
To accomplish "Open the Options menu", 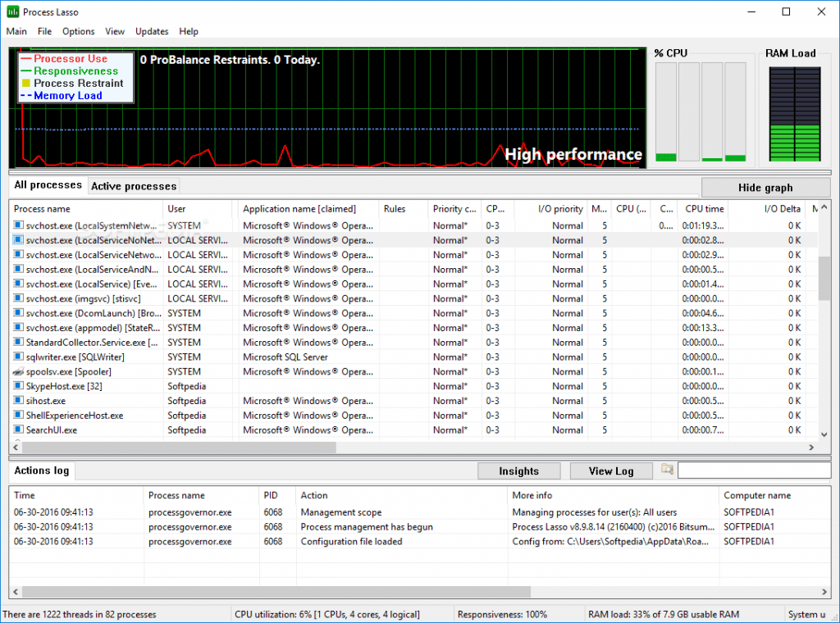I will coord(79,31).
